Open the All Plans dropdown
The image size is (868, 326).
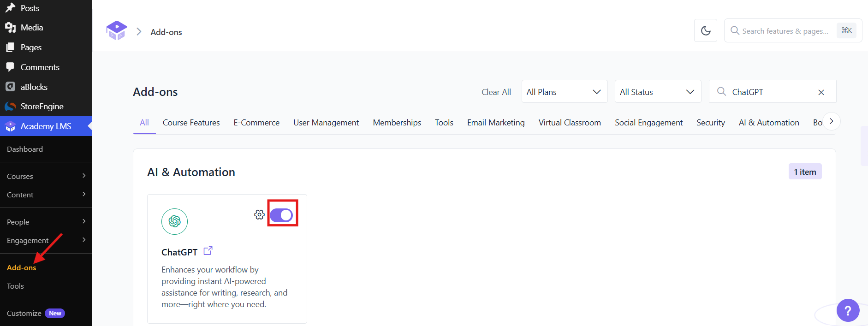565,92
